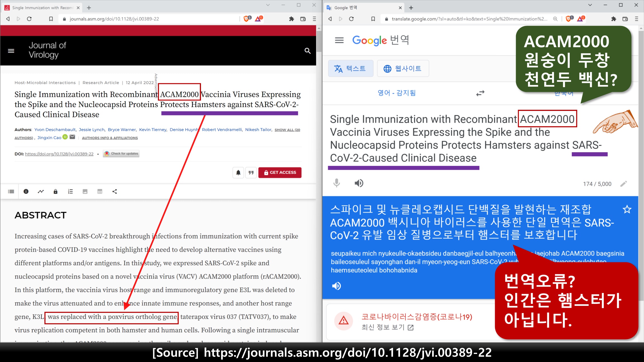This screenshot has height=362, width=644.
Task: Click the microphone voice input icon
Action: click(x=337, y=183)
